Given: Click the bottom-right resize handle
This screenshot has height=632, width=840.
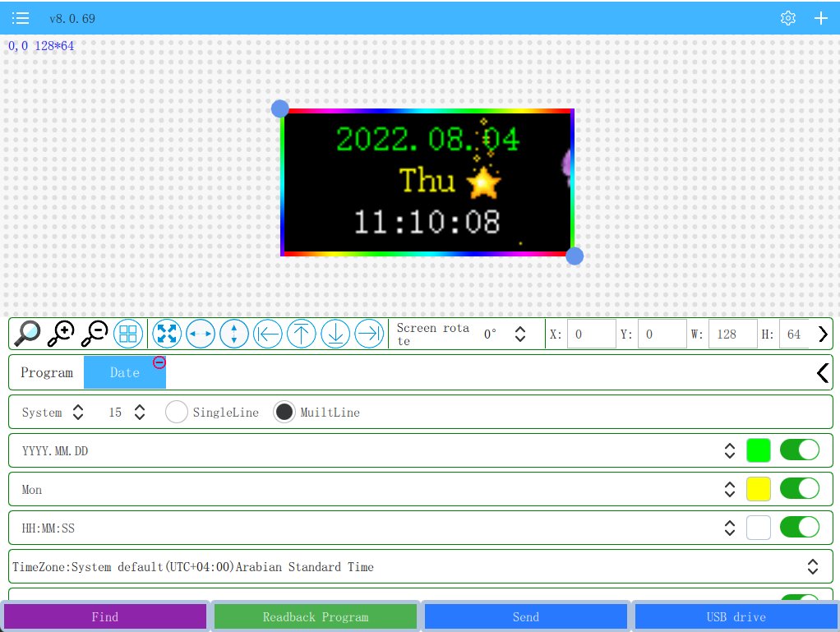Looking at the screenshot, I should [x=575, y=256].
